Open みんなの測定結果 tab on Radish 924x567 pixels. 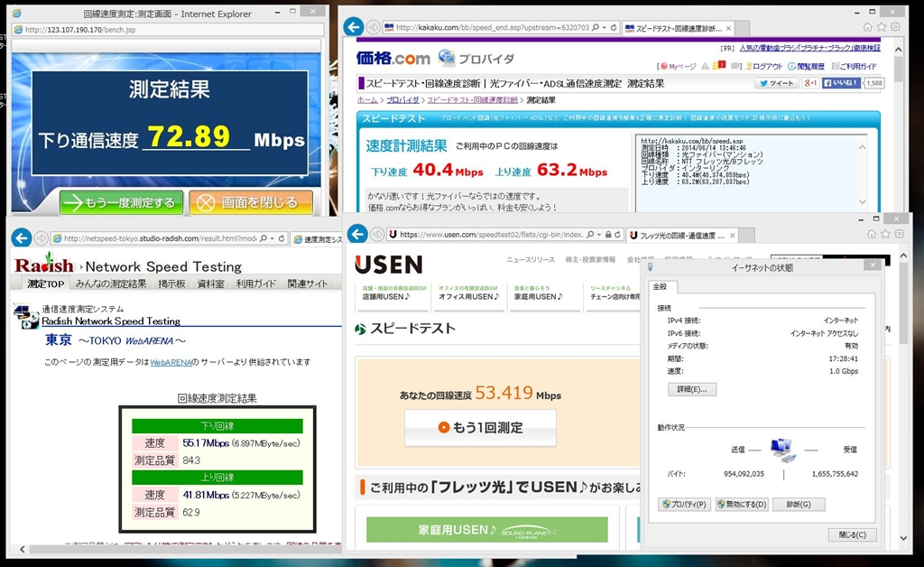pyautogui.click(x=111, y=284)
